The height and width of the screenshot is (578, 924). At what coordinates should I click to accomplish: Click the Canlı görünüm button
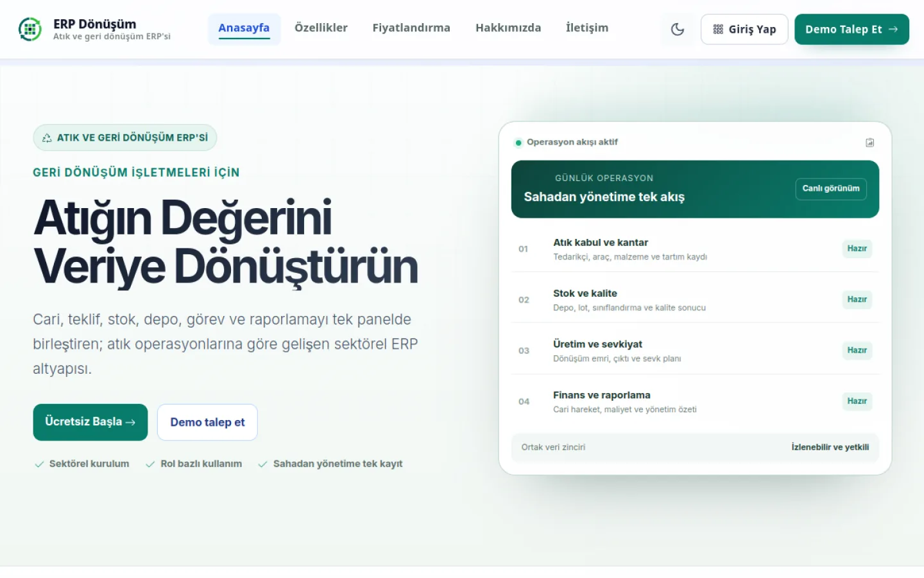pyautogui.click(x=831, y=189)
